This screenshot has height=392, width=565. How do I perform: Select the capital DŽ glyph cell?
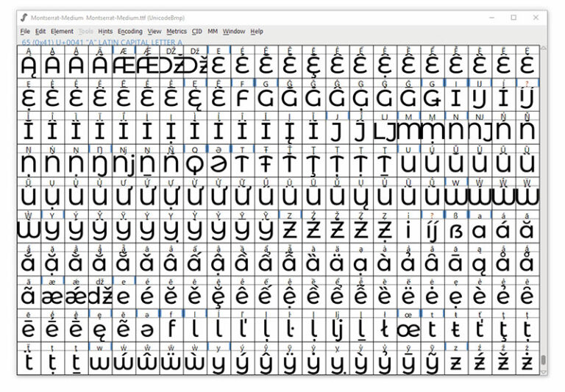click(x=171, y=62)
